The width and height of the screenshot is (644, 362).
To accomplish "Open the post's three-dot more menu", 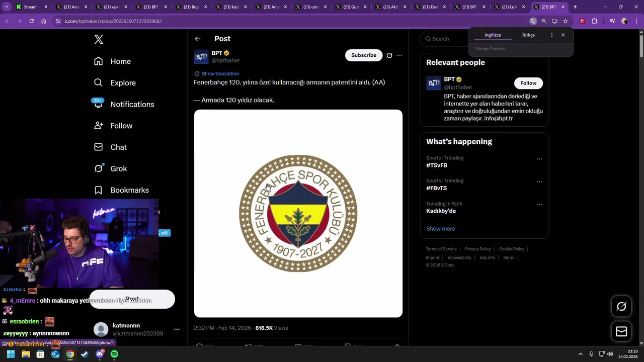I will tap(399, 55).
